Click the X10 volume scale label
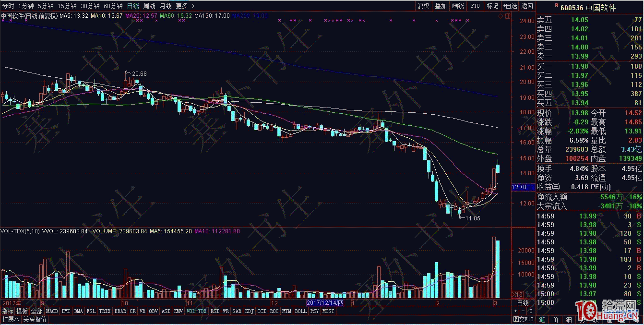This screenshot has height=325, width=644. 517,294
